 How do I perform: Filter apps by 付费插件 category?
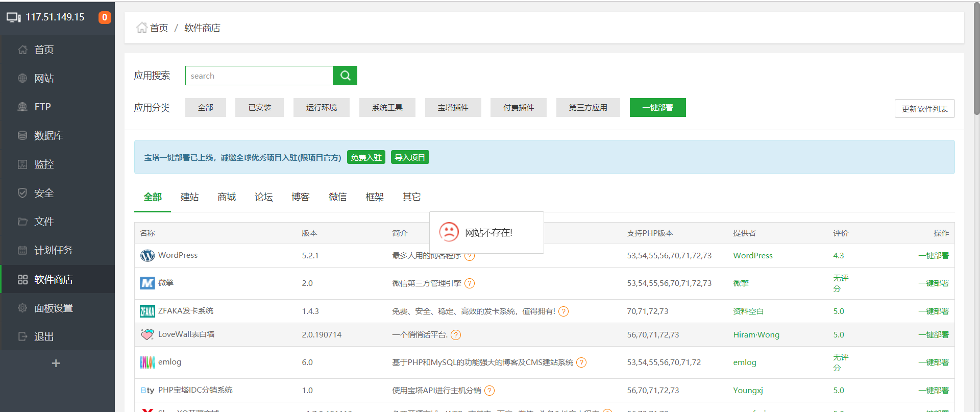point(519,107)
